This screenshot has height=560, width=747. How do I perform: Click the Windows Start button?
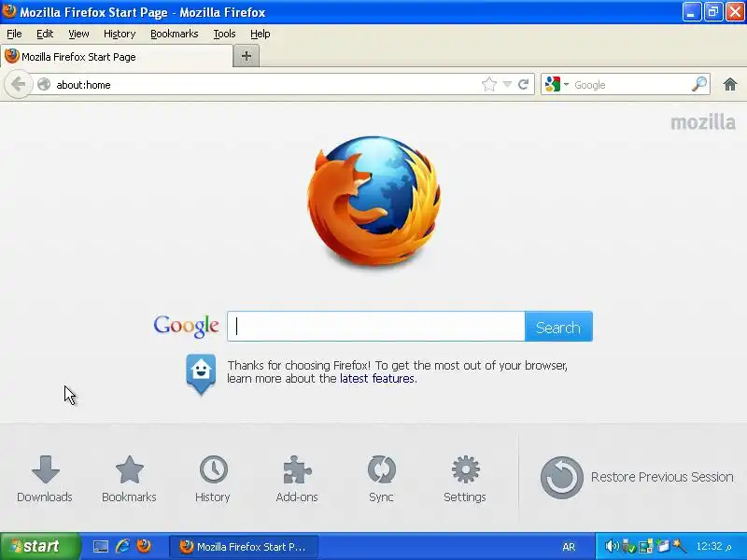40,546
